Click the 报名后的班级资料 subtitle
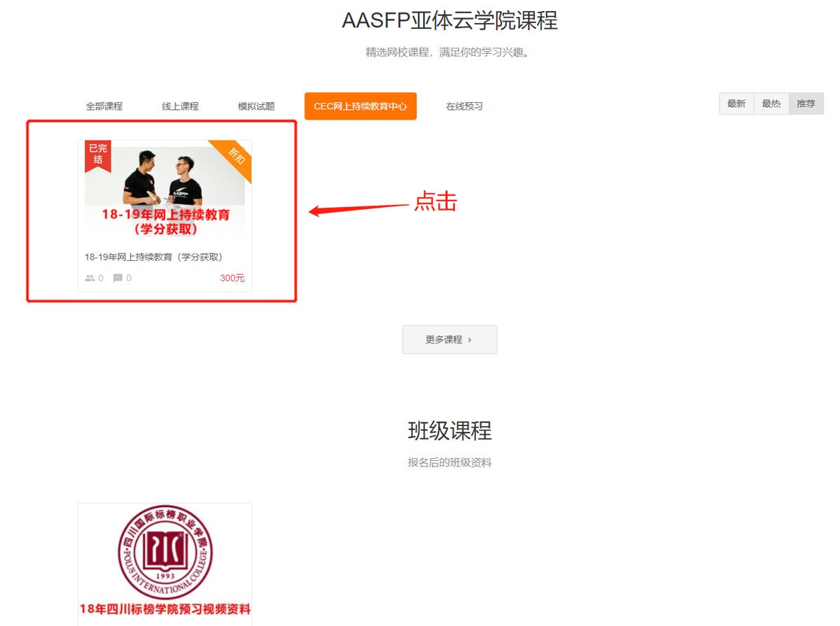Screen dimensions: 840x626 450,462
